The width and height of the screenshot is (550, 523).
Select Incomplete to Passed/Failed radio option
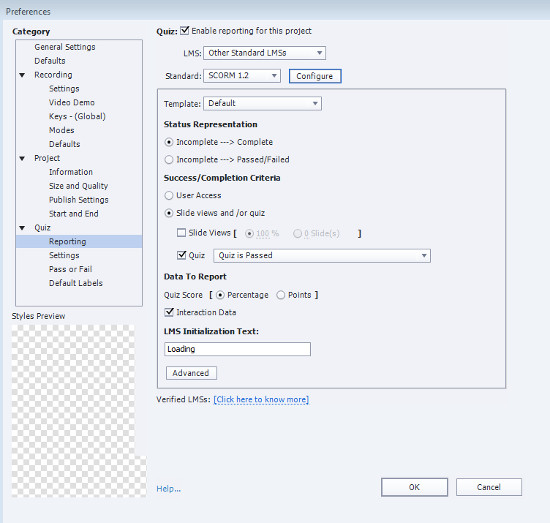(169, 160)
